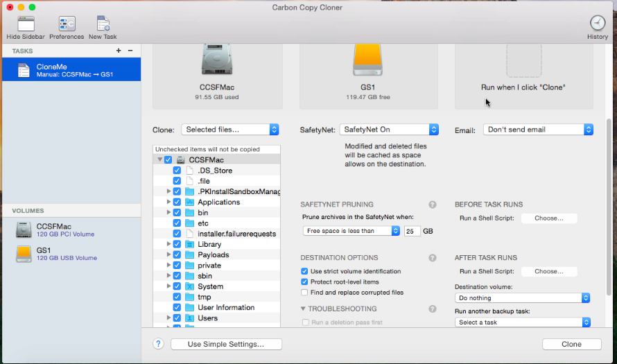Open the Destination volume Do nothing dropdown

(x=522, y=298)
